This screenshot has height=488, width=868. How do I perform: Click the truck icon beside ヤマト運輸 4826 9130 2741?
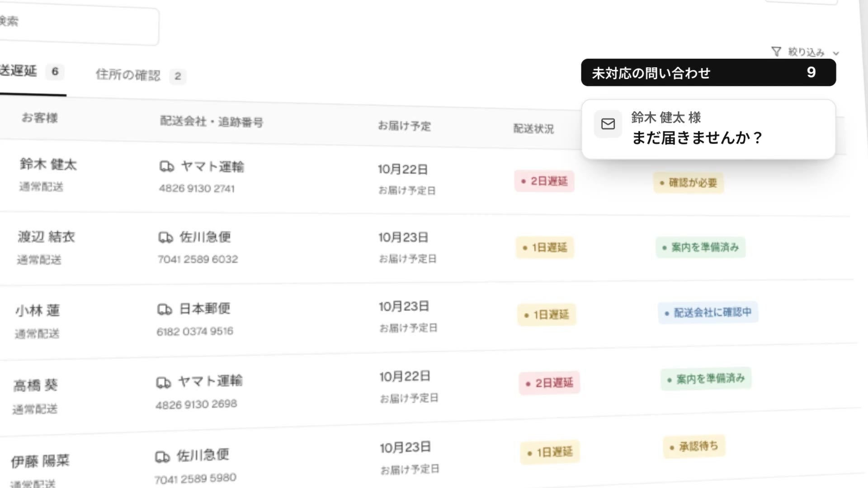pos(167,166)
